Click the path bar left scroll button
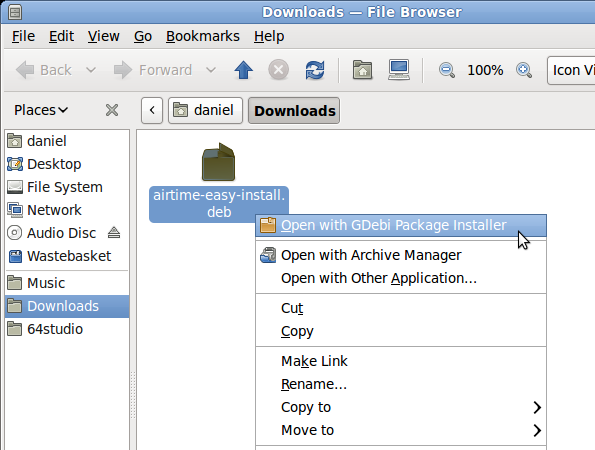Image resolution: width=595 pixels, height=450 pixels. coord(152,110)
